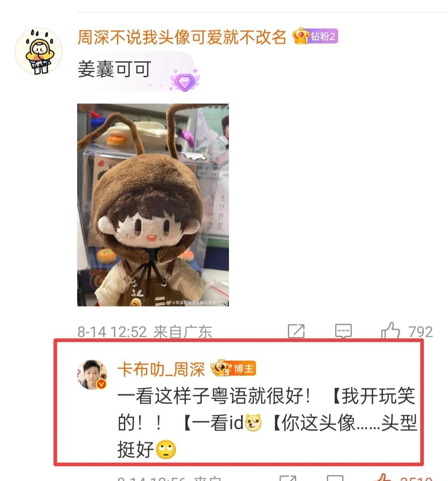Tap the doge emoji in reply
Image resolution: width=448 pixels, height=481 pixels.
pyautogui.click(x=253, y=423)
